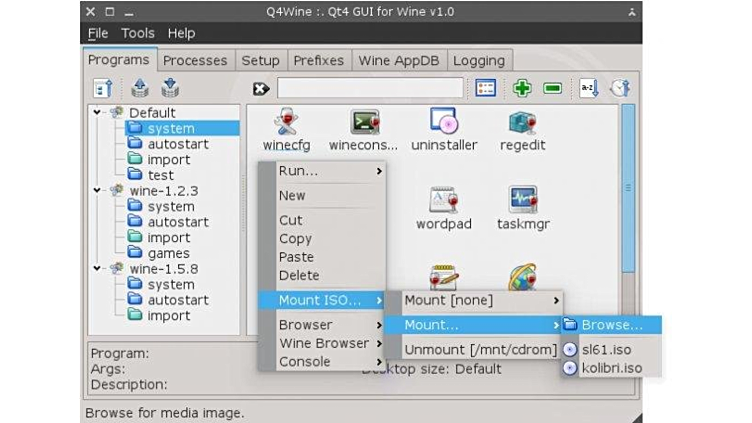Open the Tools menu
Screen dimensions: 752x423
(138, 33)
